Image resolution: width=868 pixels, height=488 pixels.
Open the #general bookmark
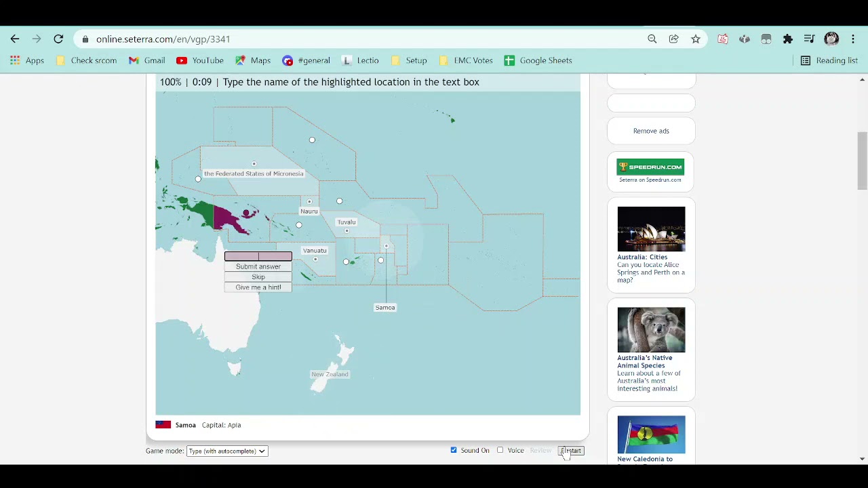pyautogui.click(x=307, y=60)
